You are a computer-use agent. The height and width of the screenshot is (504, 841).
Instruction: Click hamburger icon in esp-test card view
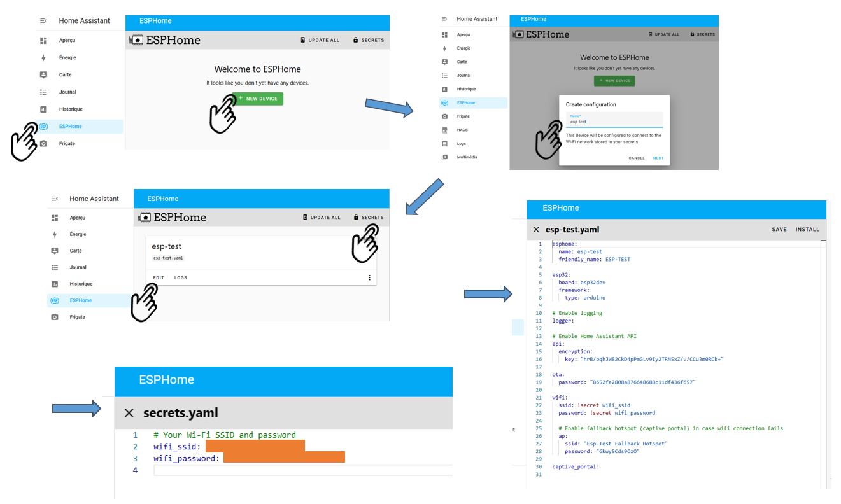[55, 199]
